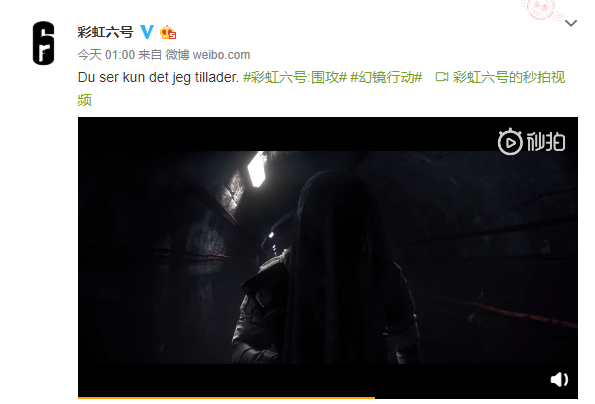Click the small video camera icon before the link
The height and width of the screenshot is (404, 595).
(441, 77)
